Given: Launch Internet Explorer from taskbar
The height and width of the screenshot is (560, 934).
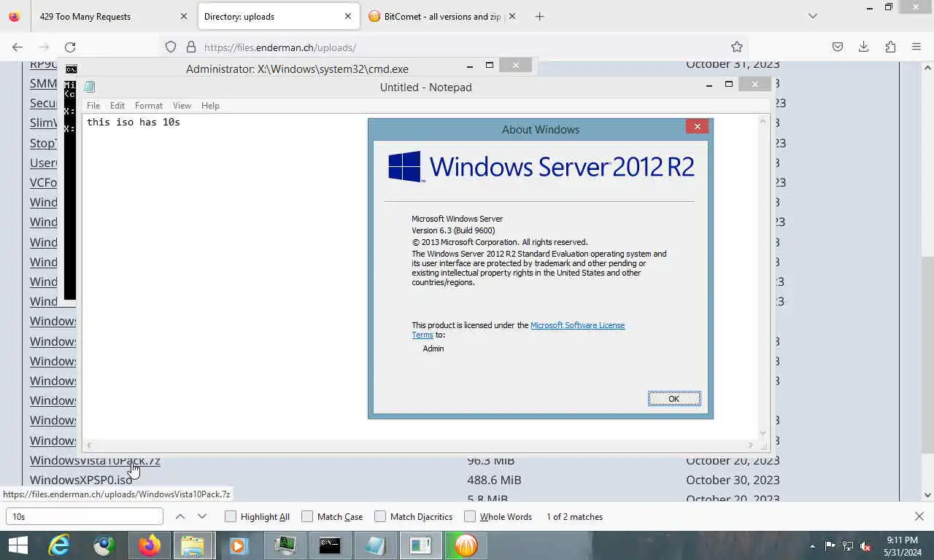Looking at the screenshot, I should tap(59, 545).
